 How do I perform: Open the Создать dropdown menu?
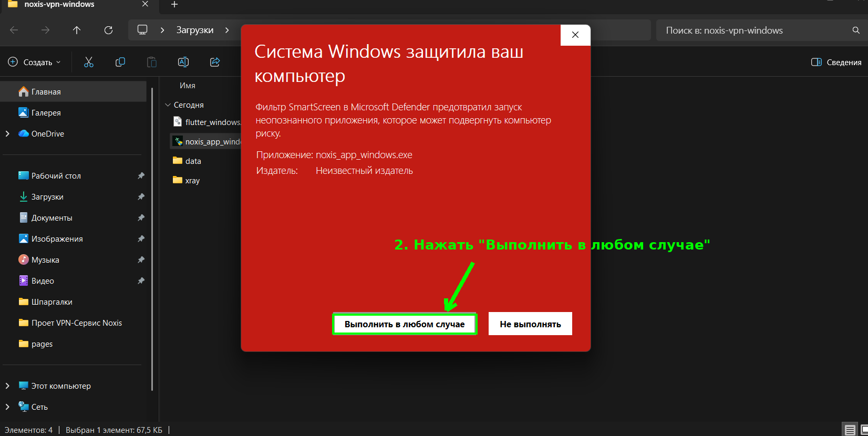35,62
